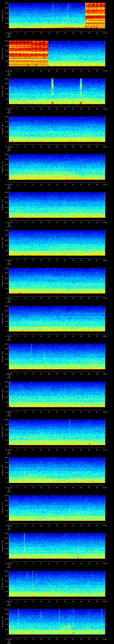Click the red spot near 43 s in the 23:43:00 spectrogram
Image resolution: width=114 pixels, height=644 pixels.
[x=78, y=557]
